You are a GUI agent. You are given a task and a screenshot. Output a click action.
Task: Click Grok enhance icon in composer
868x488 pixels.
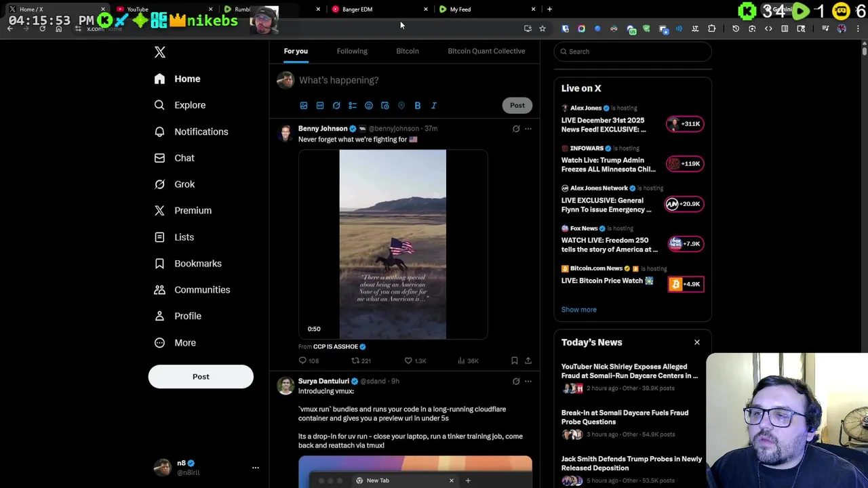pos(336,106)
